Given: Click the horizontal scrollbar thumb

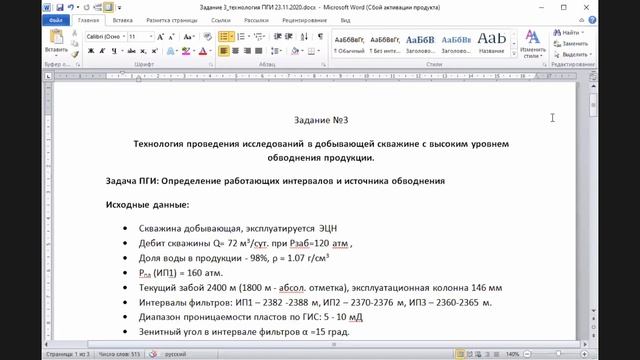Looking at the screenshot, I should 334,344.
